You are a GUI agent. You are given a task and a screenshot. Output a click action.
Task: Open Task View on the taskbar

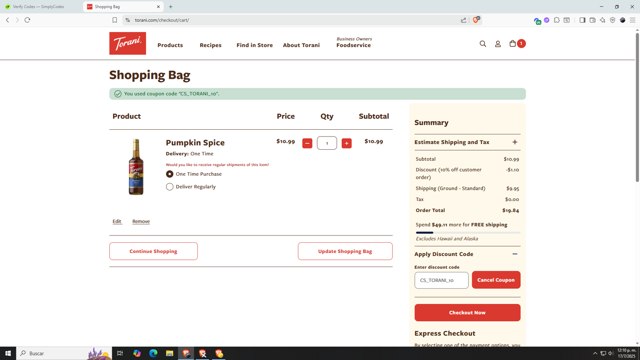click(120, 353)
